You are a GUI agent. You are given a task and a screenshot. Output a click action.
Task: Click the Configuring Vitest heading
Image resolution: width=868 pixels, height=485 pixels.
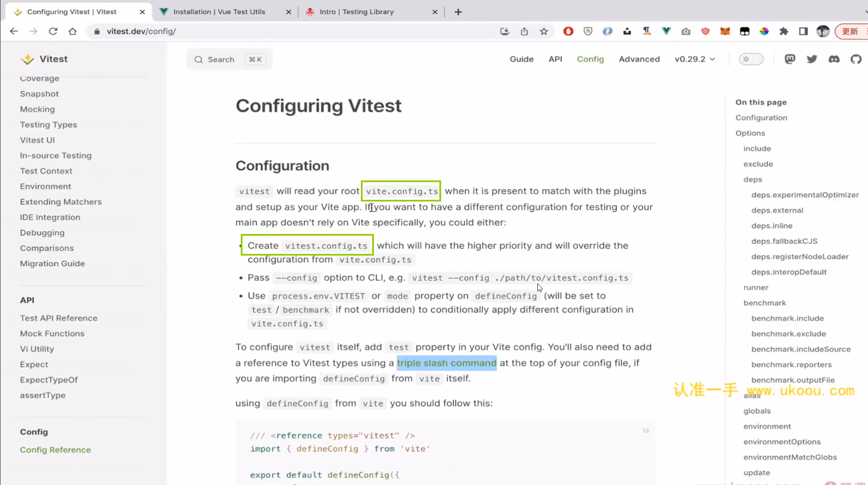(319, 106)
